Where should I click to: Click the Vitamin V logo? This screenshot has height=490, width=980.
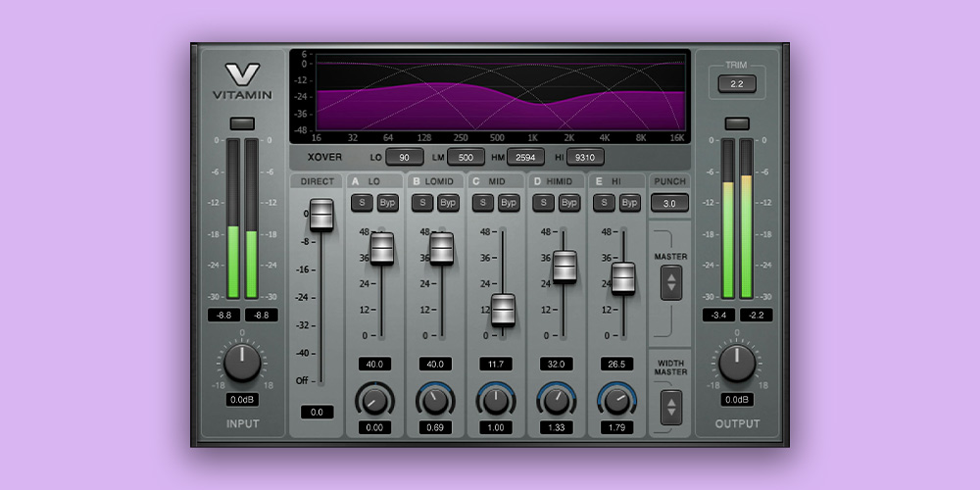(242, 82)
